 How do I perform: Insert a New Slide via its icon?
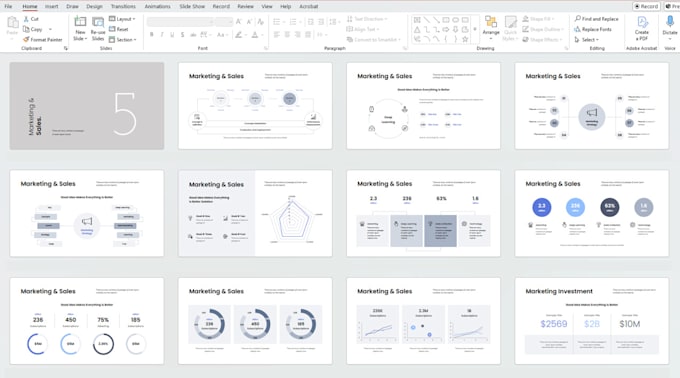coord(80,22)
